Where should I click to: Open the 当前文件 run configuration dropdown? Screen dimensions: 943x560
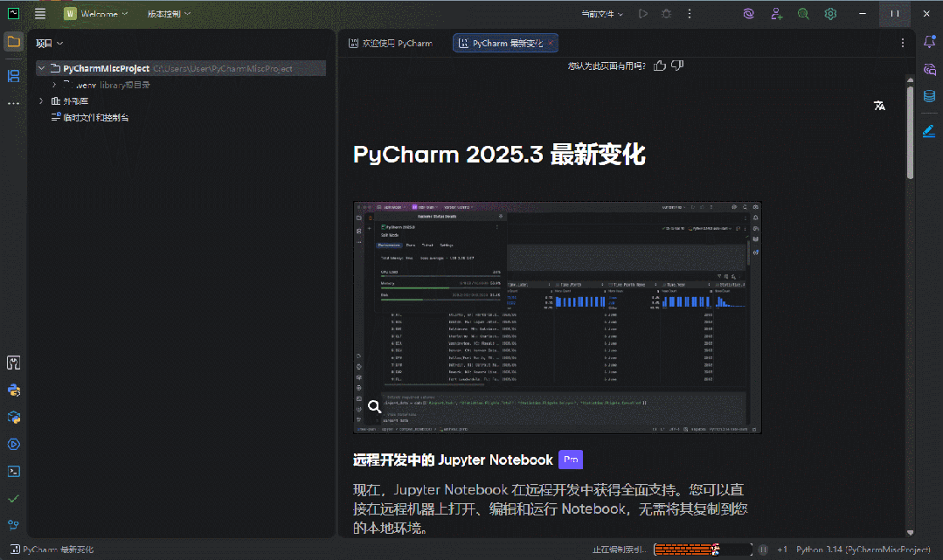(x=602, y=13)
